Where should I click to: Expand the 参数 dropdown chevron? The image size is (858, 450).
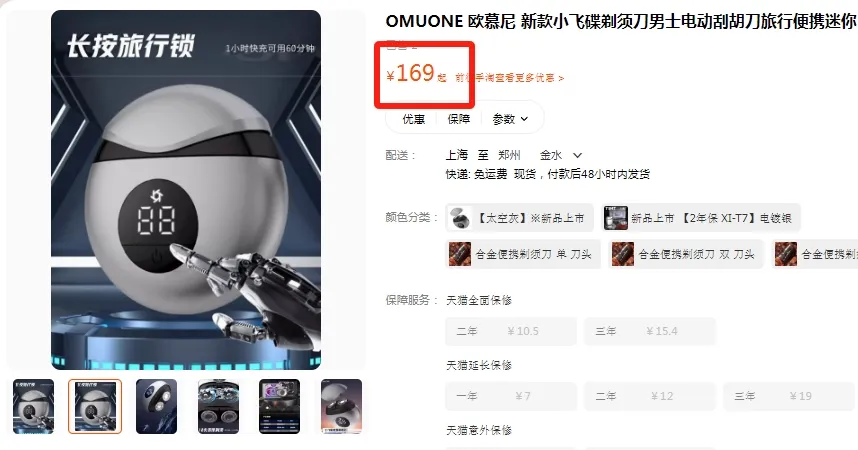tap(524, 119)
